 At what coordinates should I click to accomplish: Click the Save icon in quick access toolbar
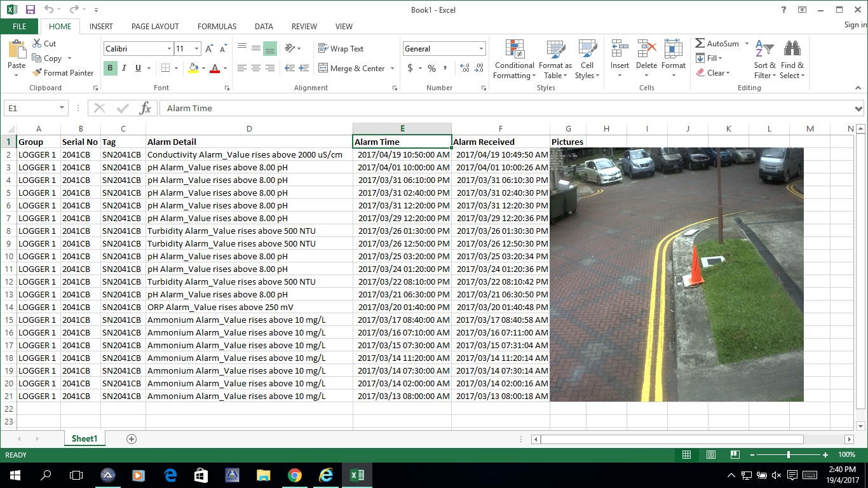[x=30, y=10]
